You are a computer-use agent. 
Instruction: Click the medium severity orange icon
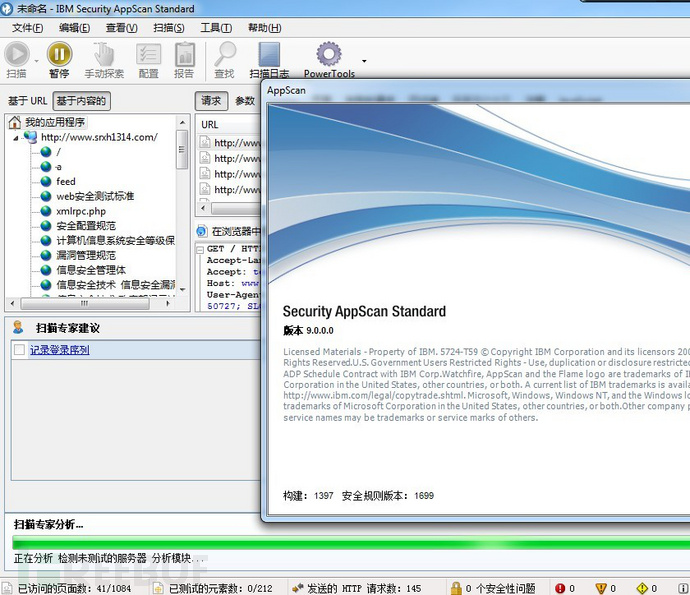(x=601, y=588)
